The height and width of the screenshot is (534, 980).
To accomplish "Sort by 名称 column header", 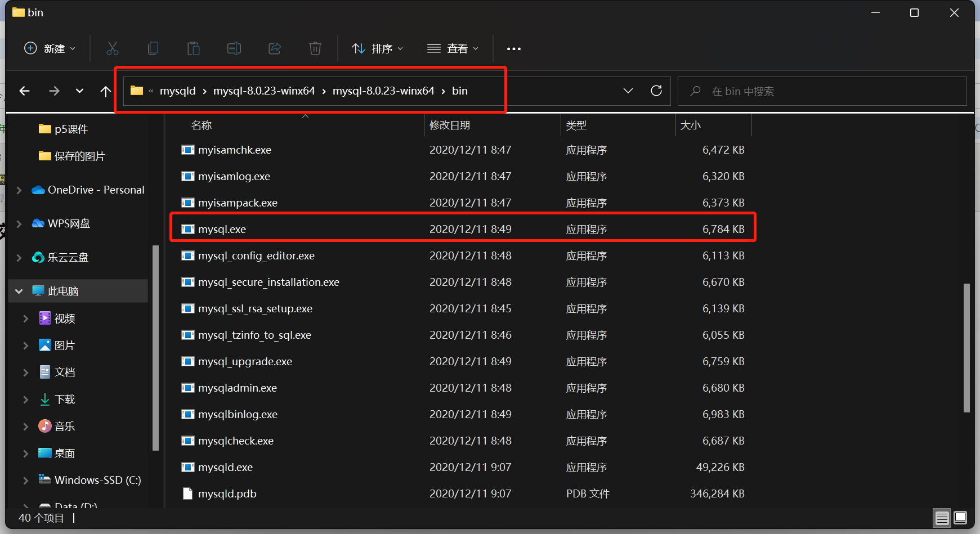I will click(202, 125).
